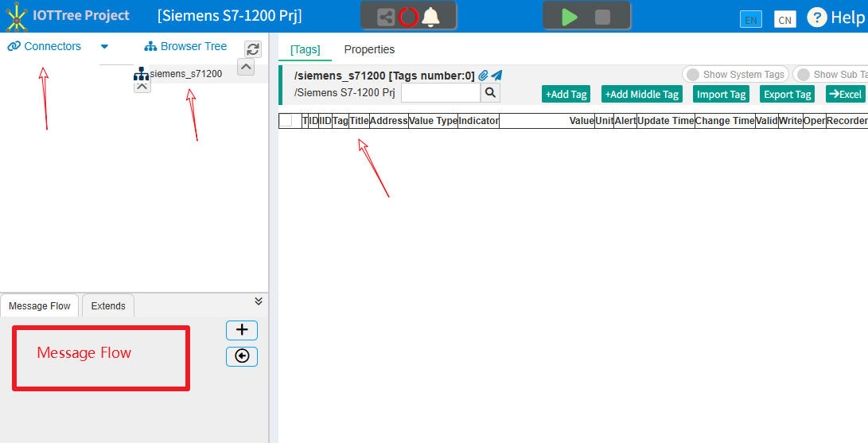This screenshot has width=868, height=443.
Task: Click the IOTTree Project logo icon
Action: pyautogui.click(x=17, y=16)
